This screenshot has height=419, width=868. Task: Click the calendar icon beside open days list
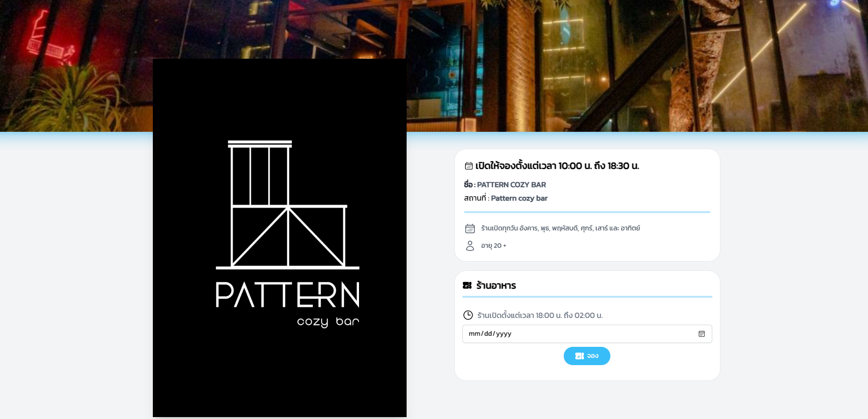470,229
